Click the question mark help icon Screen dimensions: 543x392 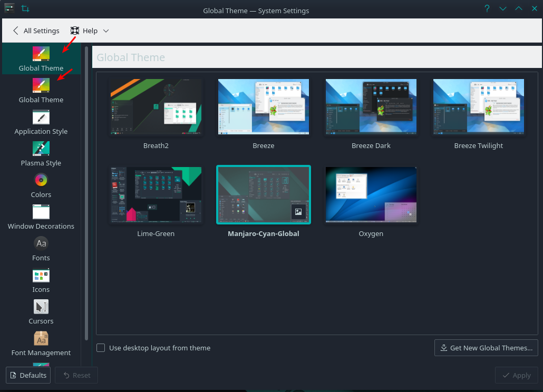click(x=487, y=8)
